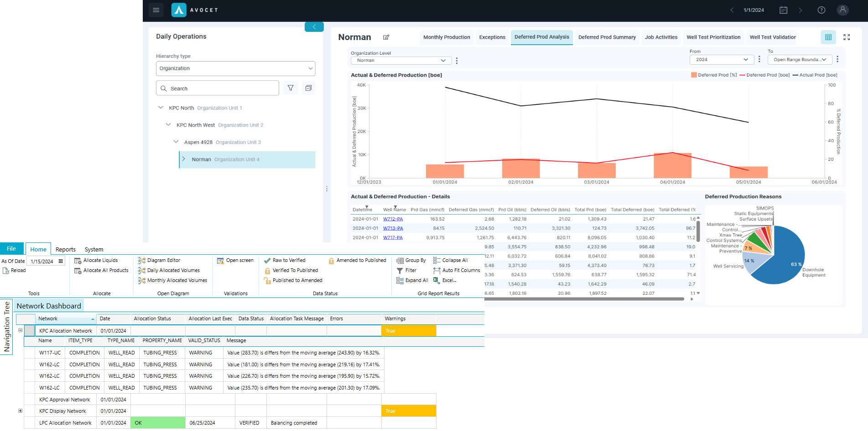
Task: Select the grid view icon near Deferred Prod Analysis
Action: click(x=828, y=37)
